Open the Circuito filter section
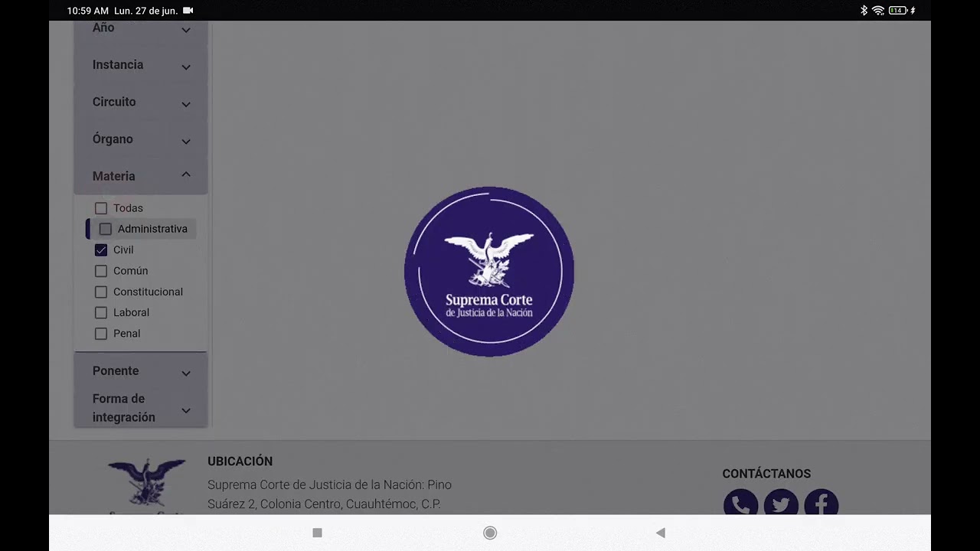Screen dimensions: 980x551 click(x=141, y=102)
